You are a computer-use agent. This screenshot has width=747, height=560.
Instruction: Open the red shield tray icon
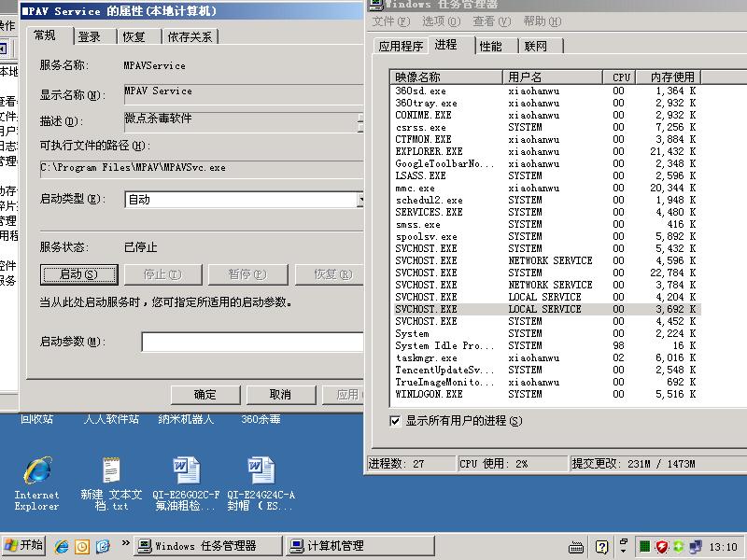tap(662, 546)
